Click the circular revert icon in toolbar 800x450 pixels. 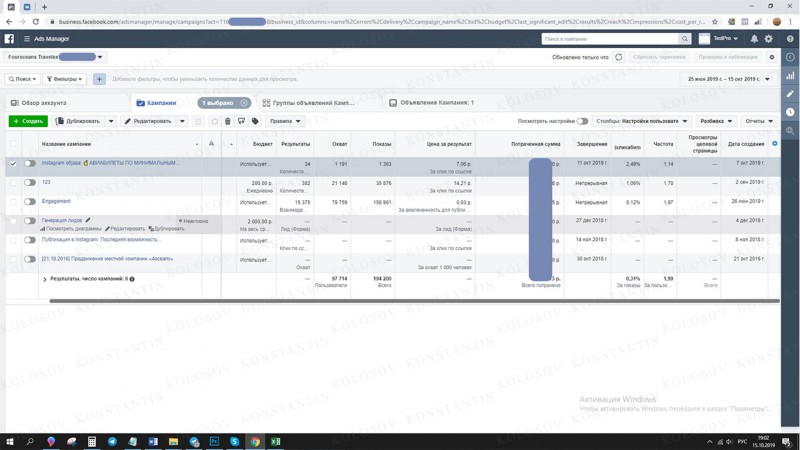click(x=214, y=121)
